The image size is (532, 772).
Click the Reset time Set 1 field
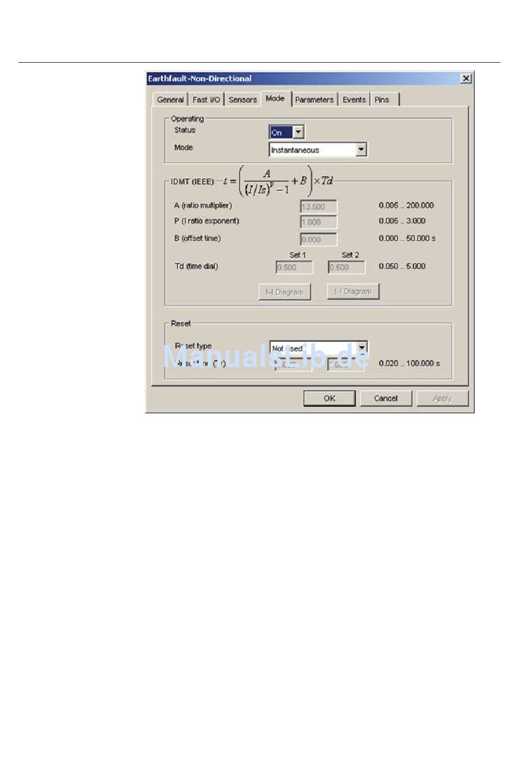294,364
